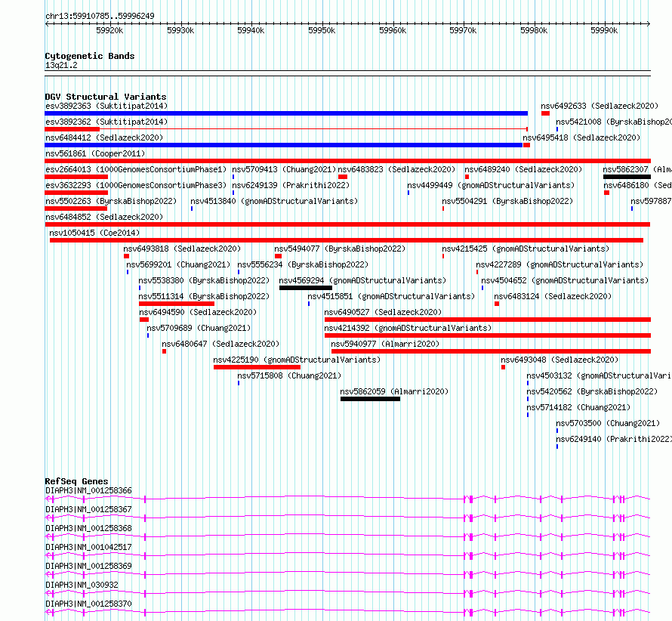Open the nsv6483823 (Sedlazeck2020) variant label
The height and width of the screenshot is (621, 672).
[x=396, y=169]
